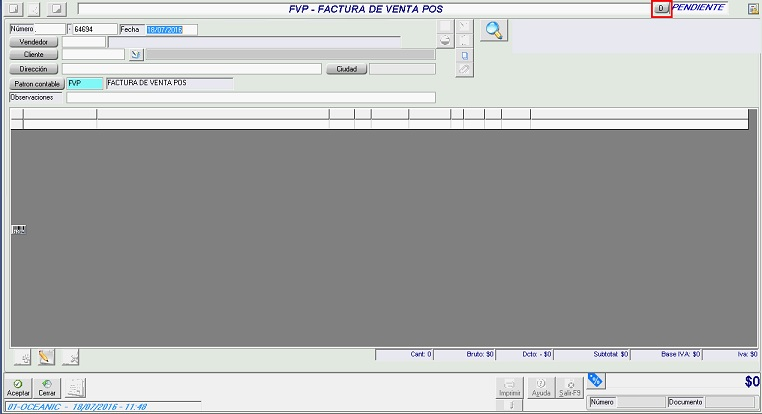The width and height of the screenshot is (762, 414).
Task: Click the add new item icon
Action: click(x=22, y=356)
